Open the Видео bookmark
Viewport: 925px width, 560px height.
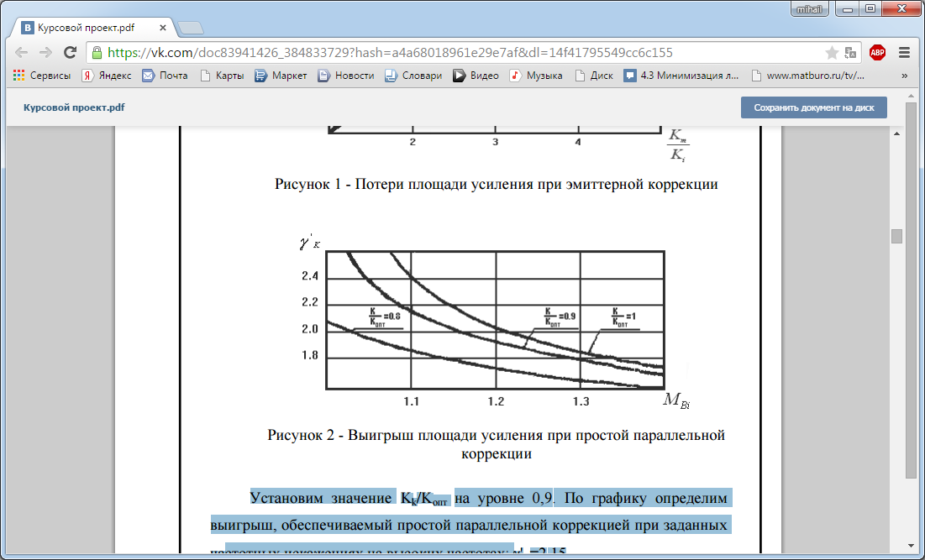pos(476,76)
